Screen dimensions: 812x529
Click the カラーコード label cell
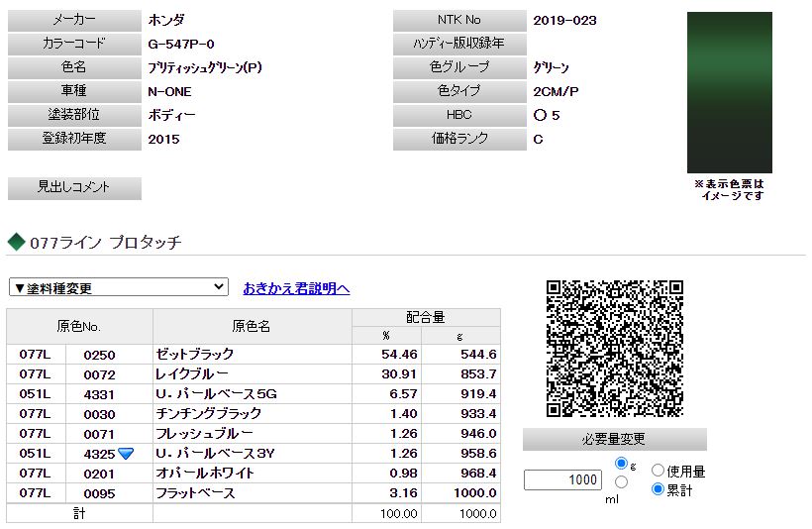75,45
